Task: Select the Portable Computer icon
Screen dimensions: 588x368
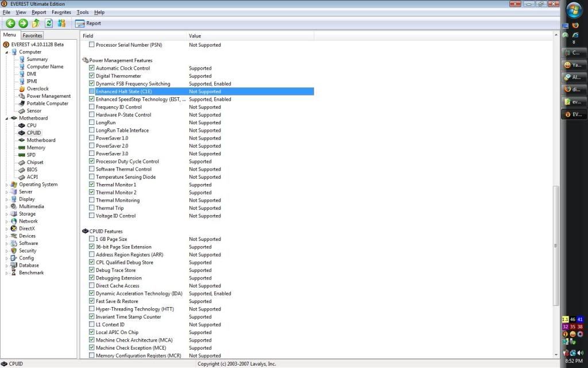Action: 22,103
